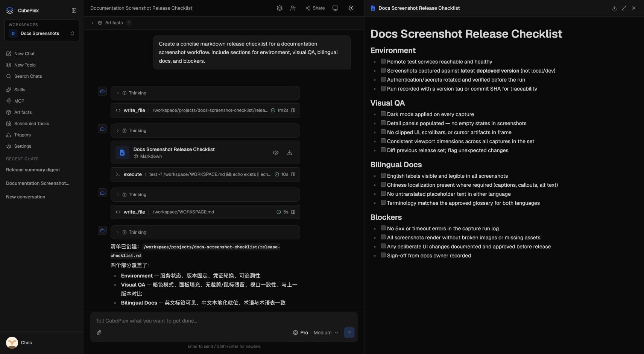Check 'Remote test services reachable and healthy'

pyautogui.click(x=383, y=61)
